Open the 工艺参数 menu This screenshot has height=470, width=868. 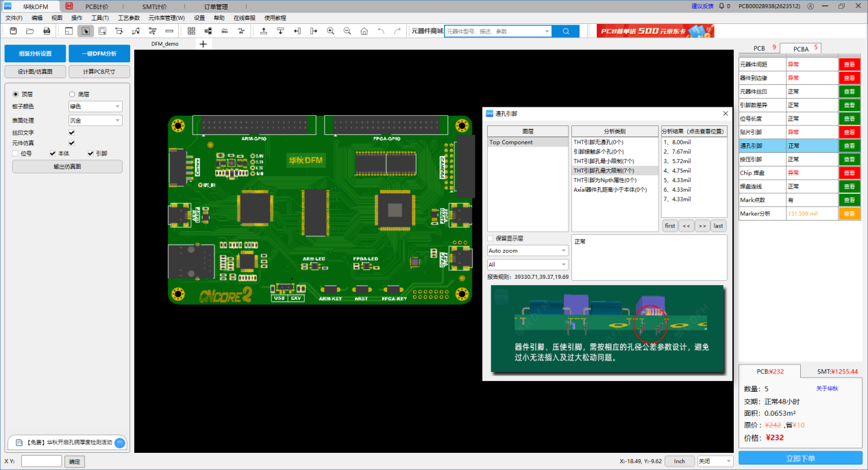[x=129, y=18]
